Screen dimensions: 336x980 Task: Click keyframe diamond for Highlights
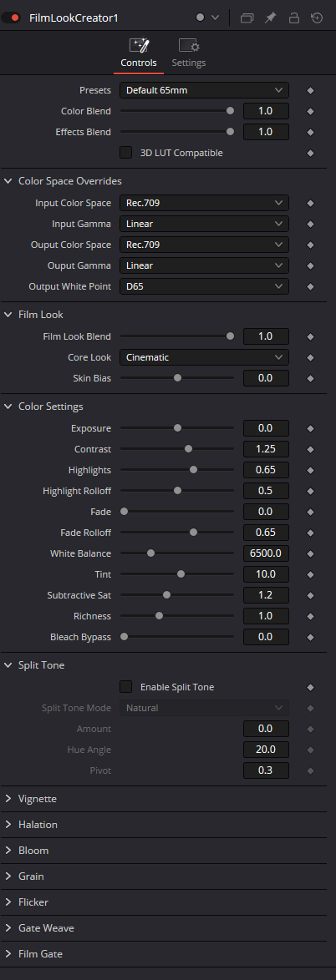pyautogui.click(x=310, y=470)
